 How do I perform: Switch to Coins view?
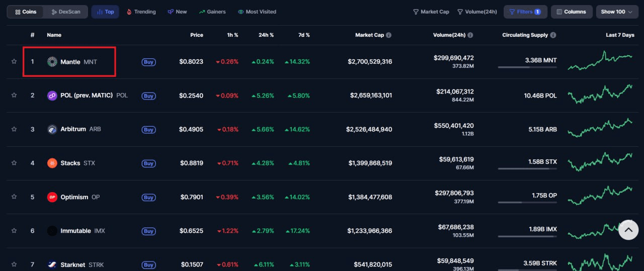click(26, 12)
